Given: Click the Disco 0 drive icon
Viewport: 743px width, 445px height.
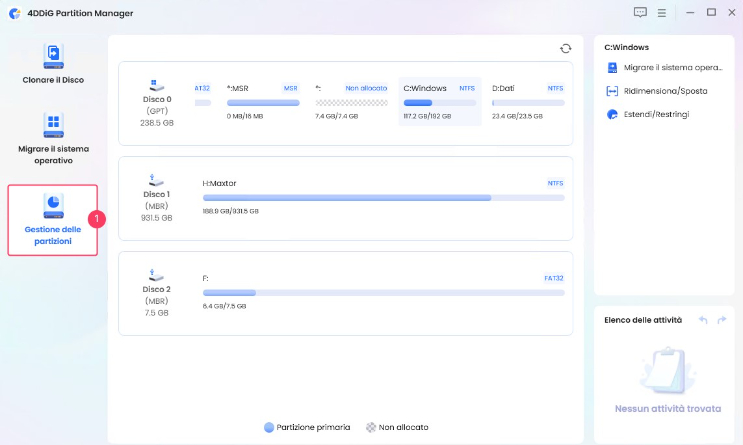Looking at the screenshot, I should tap(156, 86).
